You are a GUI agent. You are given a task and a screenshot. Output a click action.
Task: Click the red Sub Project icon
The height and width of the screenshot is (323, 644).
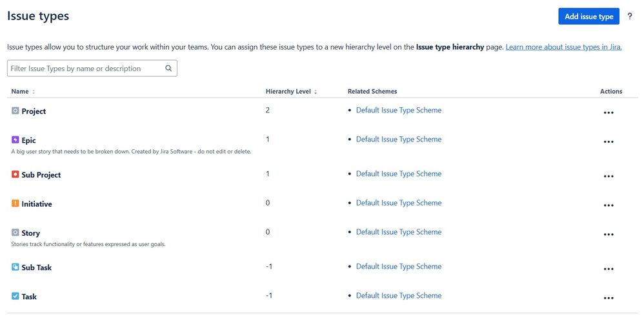15,174
